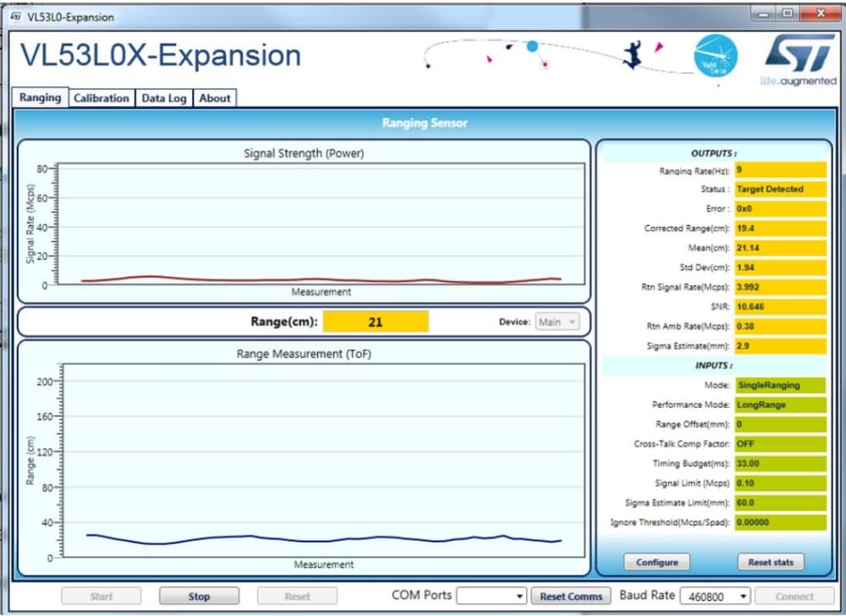This screenshot has width=846, height=616.
Task: Expand the Baud Rate dropdown
Action: 715,597
